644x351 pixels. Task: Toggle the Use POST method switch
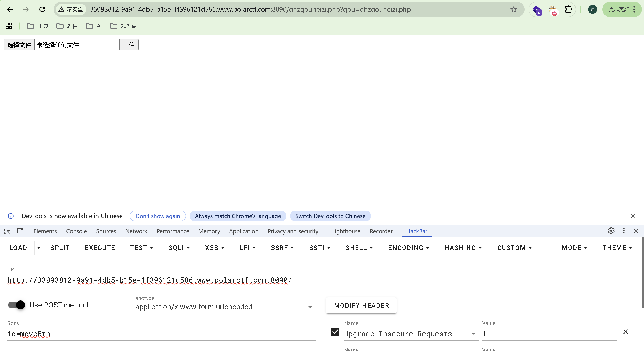pyautogui.click(x=17, y=305)
